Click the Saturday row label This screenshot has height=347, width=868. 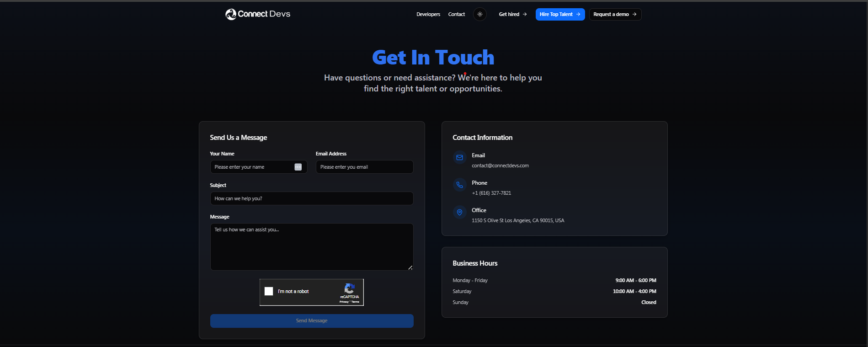click(x=462, y=292)
